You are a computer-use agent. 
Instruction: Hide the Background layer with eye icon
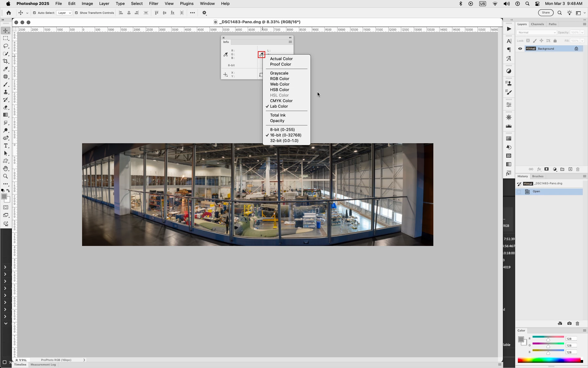click(520, 49)
